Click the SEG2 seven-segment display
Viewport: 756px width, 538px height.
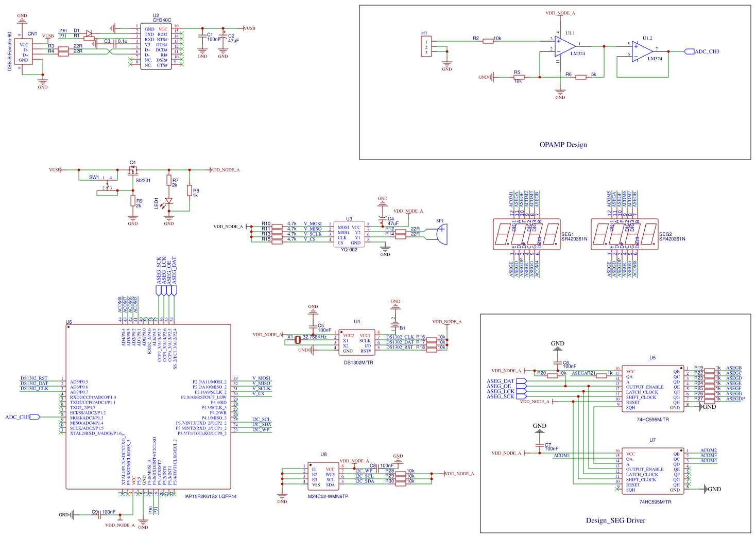624,234
